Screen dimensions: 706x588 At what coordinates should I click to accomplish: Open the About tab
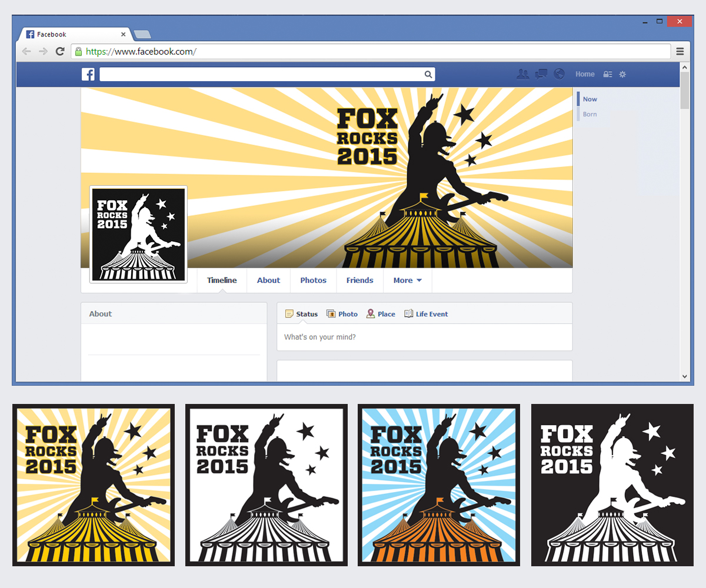(x=268, y=280)
